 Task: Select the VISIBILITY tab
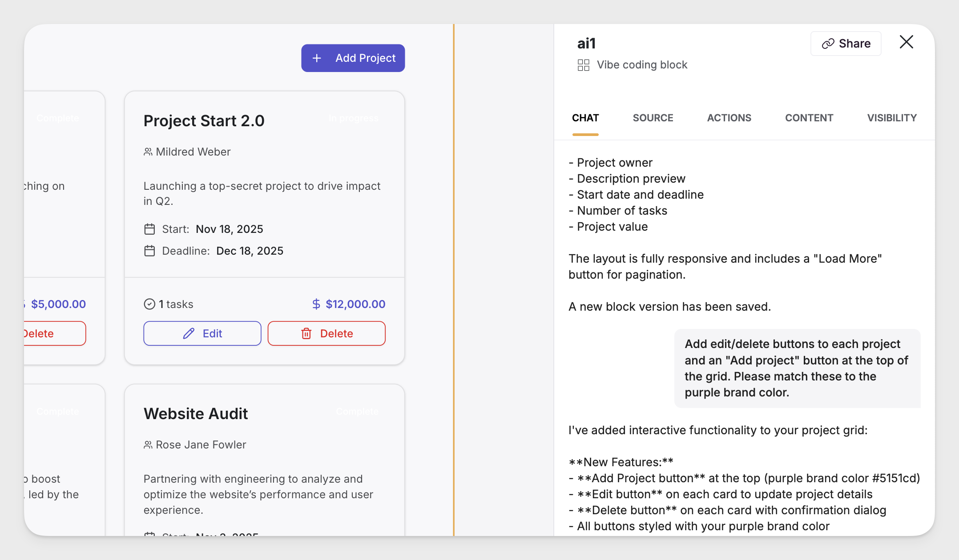coord(892,118)
